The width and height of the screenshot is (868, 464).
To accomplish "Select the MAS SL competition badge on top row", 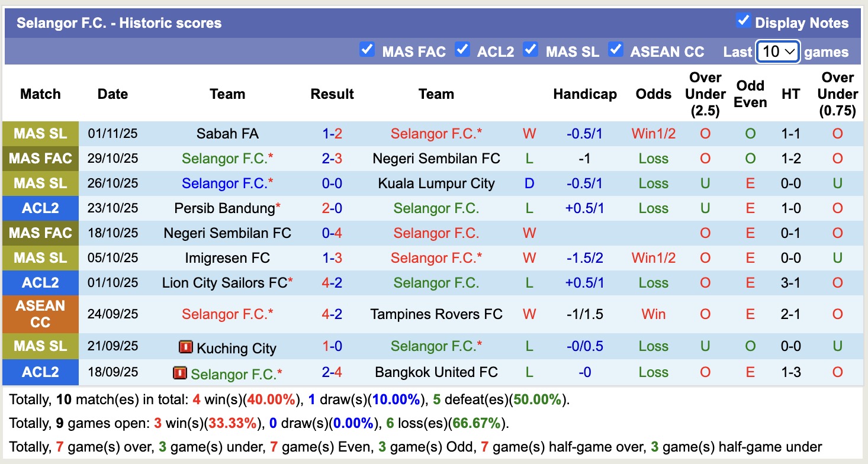I will click(40, 134).
